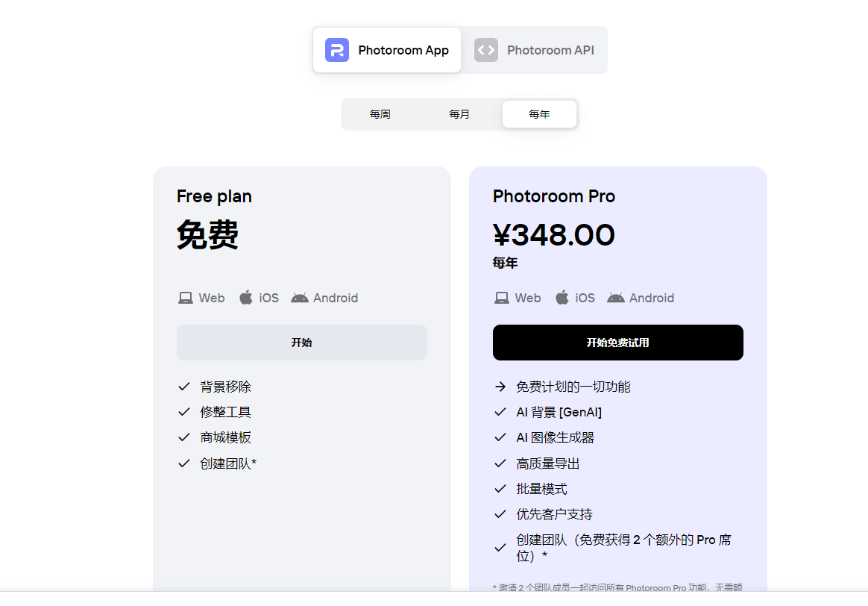868x606 pixels.
Task: Click the iOS Apple icon in Photoroom Pro
Action: tap(562, 298)
